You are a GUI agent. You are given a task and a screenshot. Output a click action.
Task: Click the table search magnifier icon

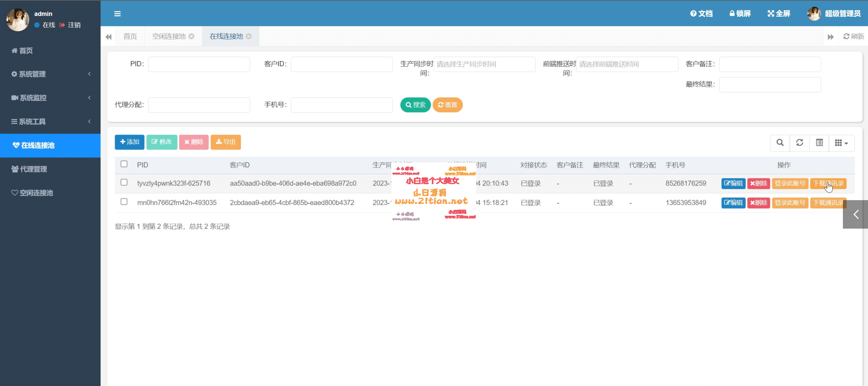point(780,142)
